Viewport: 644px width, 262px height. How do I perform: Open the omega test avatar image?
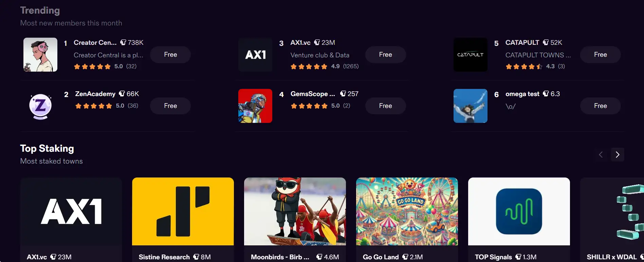click(471, 106)
